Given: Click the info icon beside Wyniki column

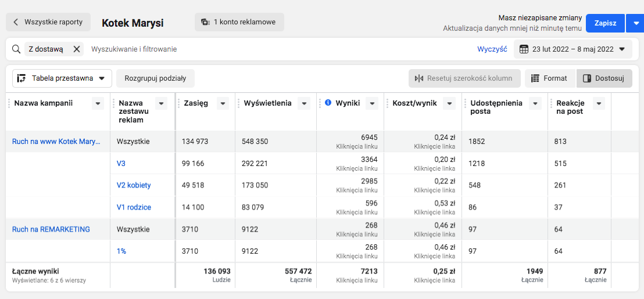Looking at the screenshot, I should 328,103.
